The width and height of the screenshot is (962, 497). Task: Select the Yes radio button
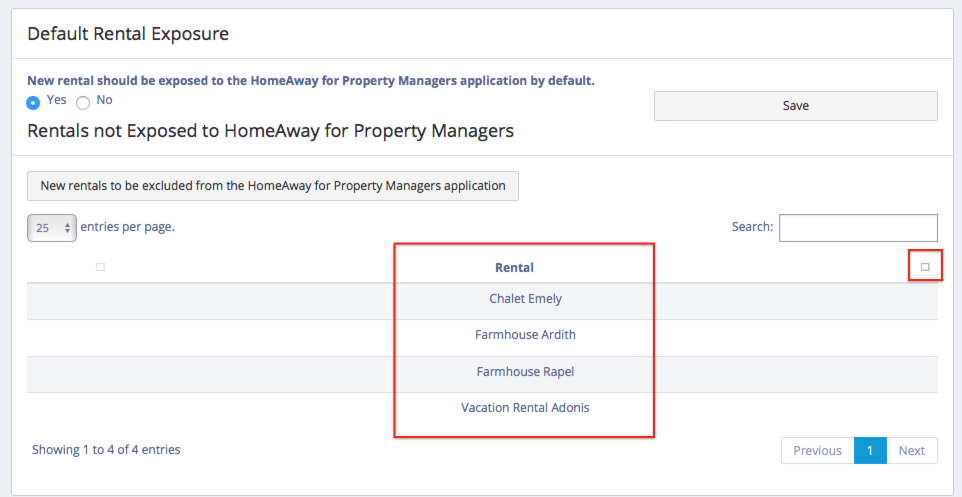[x=34, y=102]
